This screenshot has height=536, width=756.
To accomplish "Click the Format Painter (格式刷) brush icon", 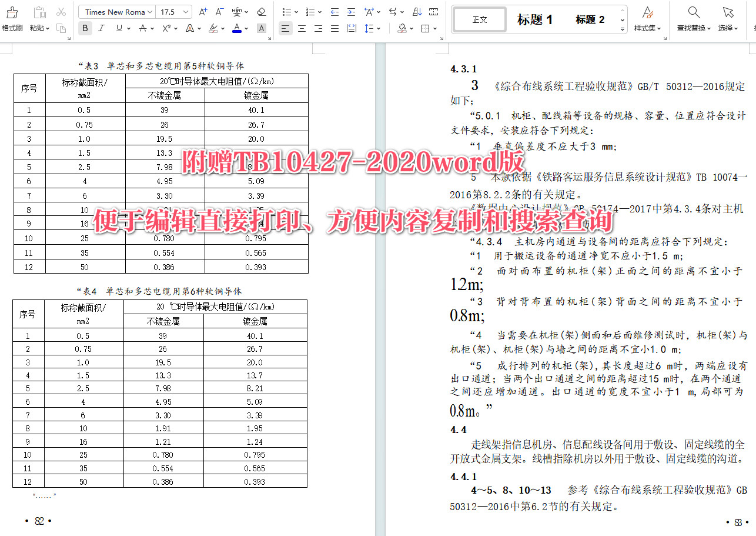I will click(11, 12).
